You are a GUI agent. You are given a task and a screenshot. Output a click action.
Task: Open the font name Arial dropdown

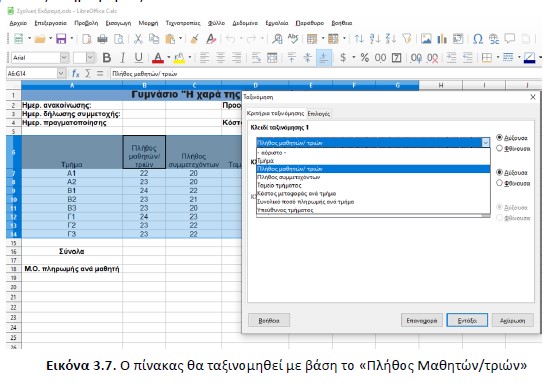point(64,57)
